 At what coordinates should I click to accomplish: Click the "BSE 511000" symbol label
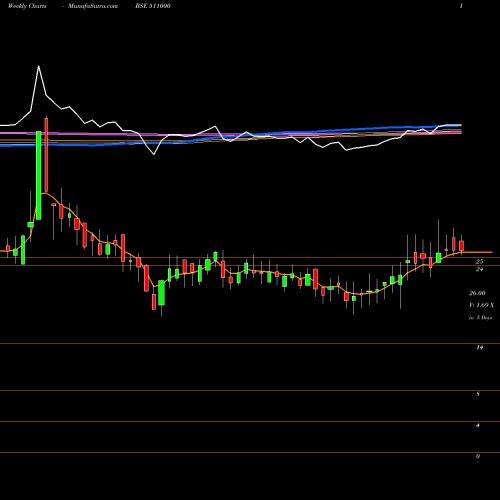153,6
